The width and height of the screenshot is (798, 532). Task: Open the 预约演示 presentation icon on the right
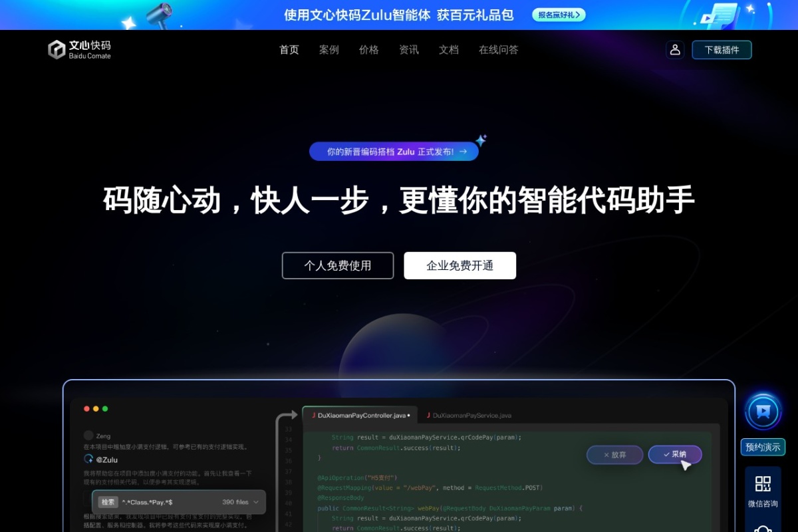[x=762, y=412]
